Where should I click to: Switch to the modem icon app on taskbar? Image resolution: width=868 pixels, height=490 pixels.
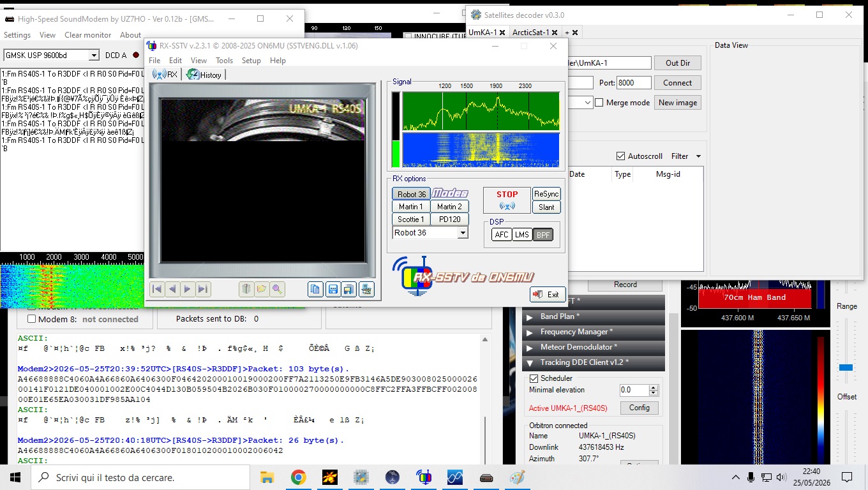(x=486, y=477)
